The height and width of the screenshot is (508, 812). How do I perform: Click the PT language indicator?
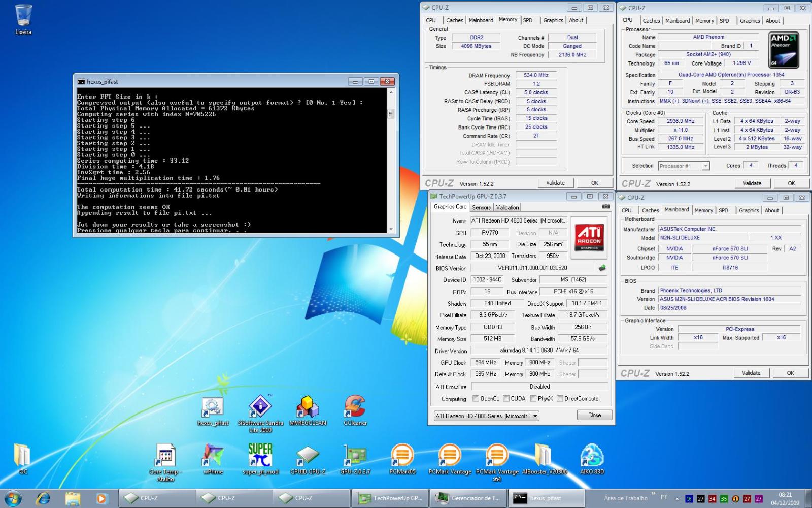pos(664,497)
